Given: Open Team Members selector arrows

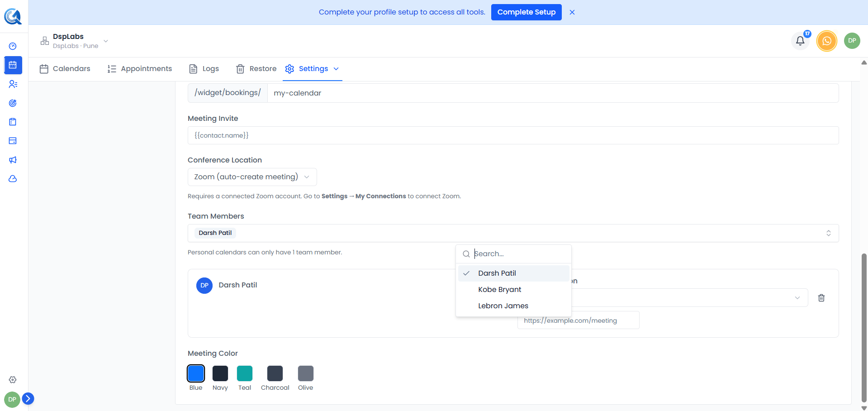Looking at the screenshot, I should click(x=829, y=233).
